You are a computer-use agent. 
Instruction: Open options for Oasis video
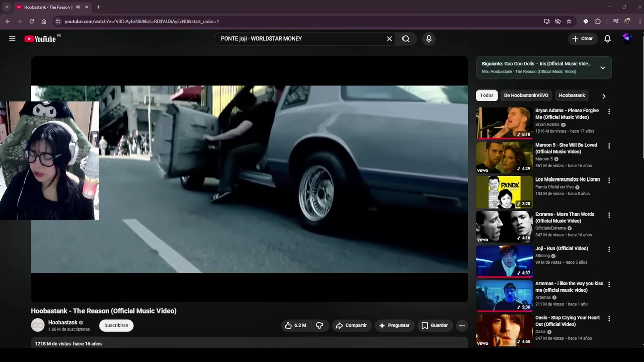click(609, 319)
